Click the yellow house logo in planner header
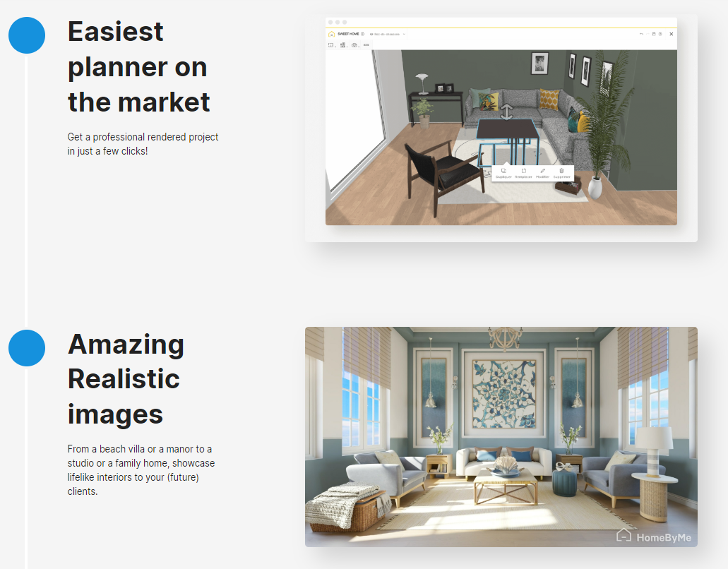Image resolution: width=728 pixels, height=569 pixels. coord(331,34)
